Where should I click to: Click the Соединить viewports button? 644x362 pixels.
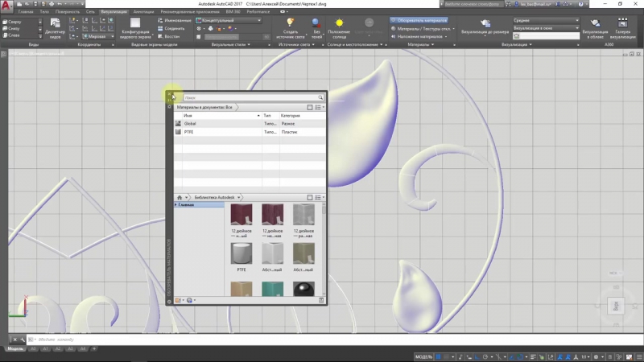click(171, 28)
